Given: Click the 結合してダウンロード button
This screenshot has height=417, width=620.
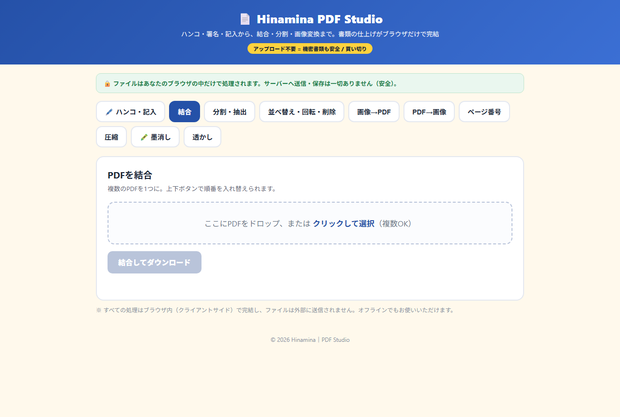Looking at the screenshot, I should point(155,262).
